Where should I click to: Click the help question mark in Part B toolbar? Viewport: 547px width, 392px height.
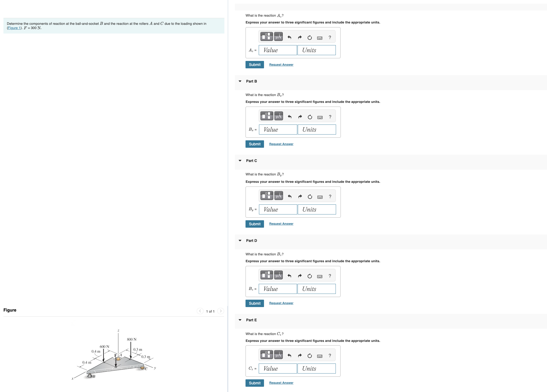(x=330, y=116)
